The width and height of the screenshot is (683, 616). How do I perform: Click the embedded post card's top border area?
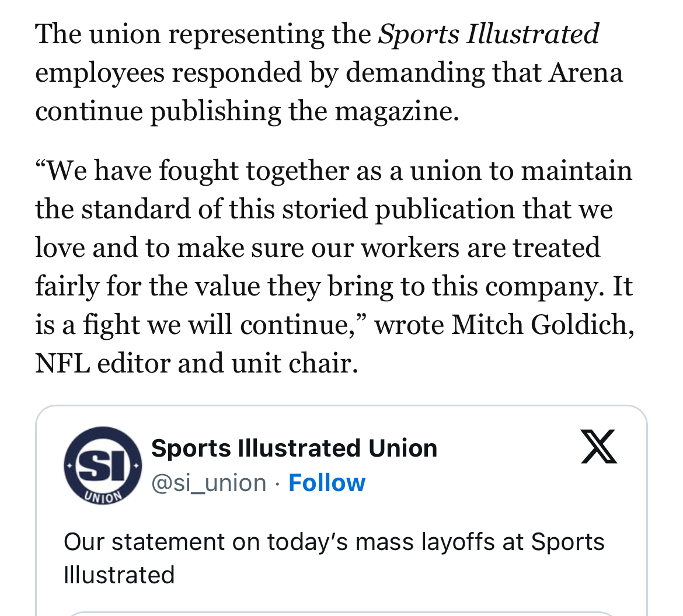(341, 406)
